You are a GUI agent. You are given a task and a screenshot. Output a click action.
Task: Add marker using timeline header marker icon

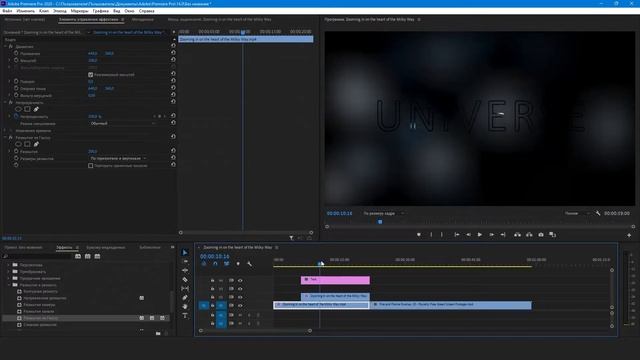[x=238, y=264]
